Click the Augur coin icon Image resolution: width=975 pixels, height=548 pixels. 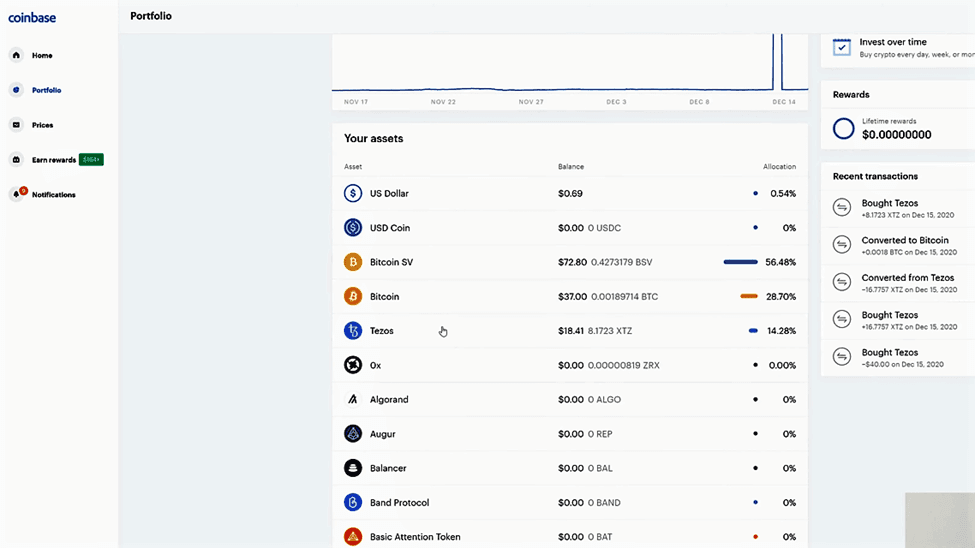[x=353, y=434]
